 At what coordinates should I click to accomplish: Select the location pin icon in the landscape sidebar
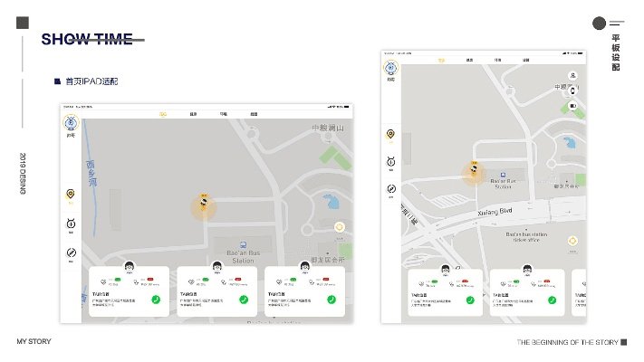(71, 194)
